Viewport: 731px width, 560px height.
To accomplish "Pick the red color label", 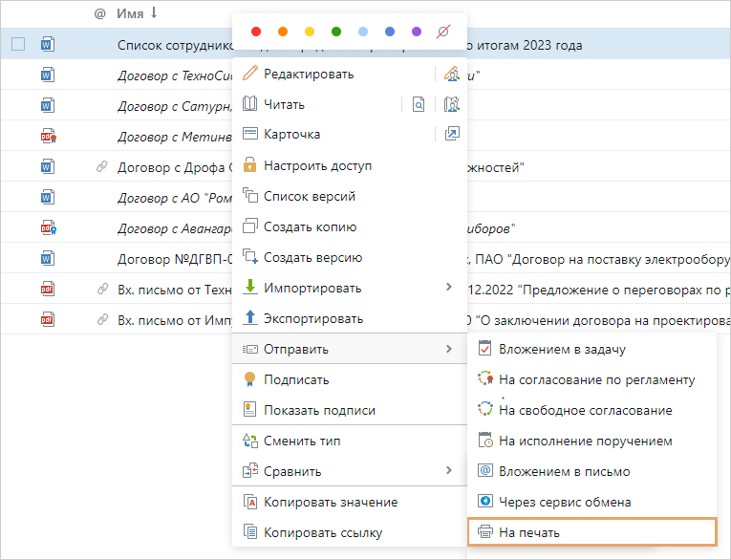I will (256, 32).
